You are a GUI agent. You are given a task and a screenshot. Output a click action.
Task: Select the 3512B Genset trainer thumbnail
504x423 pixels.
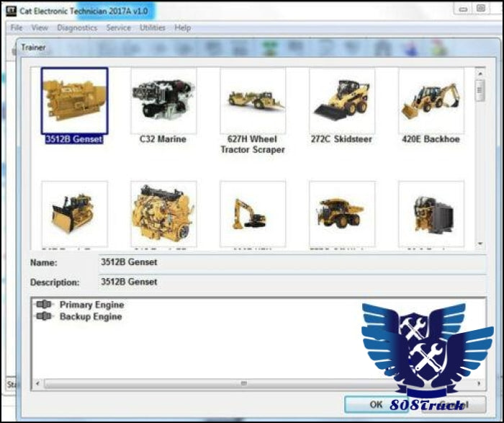click(x=74, y=101)
